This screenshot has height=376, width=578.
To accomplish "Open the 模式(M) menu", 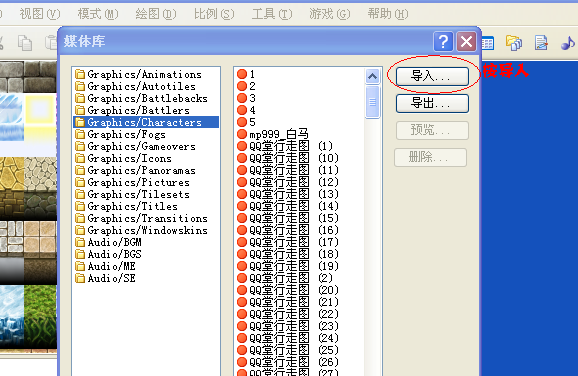I will point(98,14).
